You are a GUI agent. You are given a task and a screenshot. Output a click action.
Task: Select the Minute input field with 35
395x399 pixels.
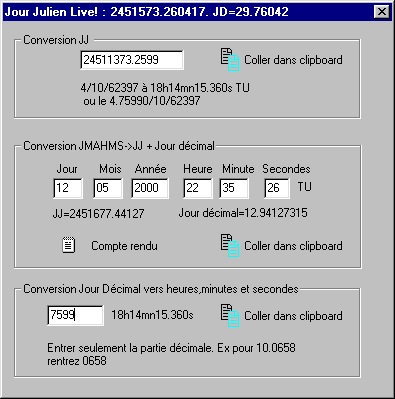pos(234,188)
